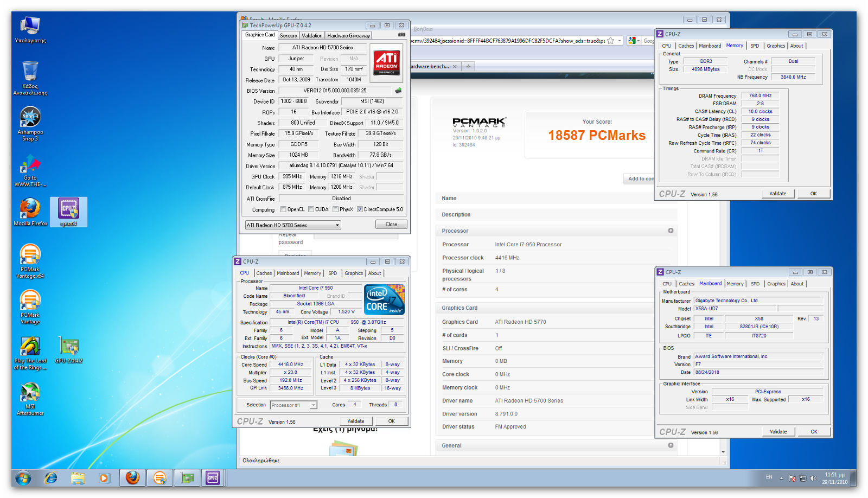This screenshot has height=498, width=868.
Task: Open the Processor #1 selection dropdown
Action: tap(293, 405)
